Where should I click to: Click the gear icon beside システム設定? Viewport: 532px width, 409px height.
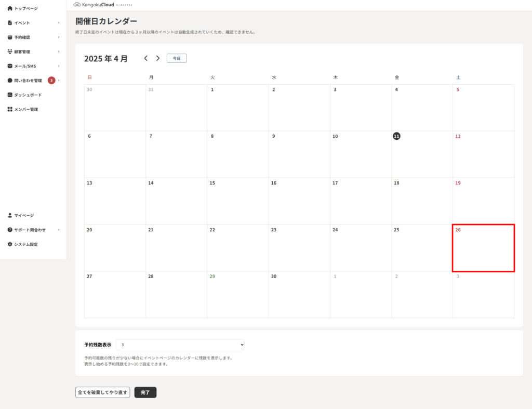[10, 244]
